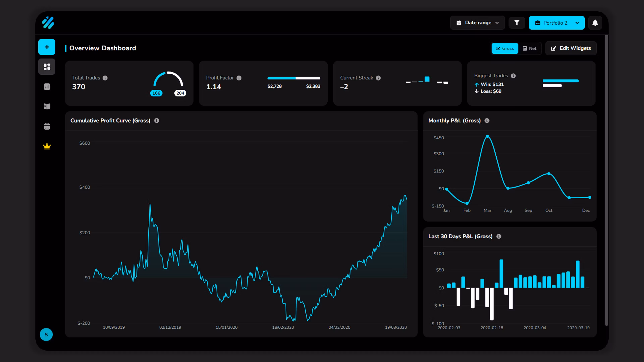Open the calendar sidebar icon

(x=47, y=126)
